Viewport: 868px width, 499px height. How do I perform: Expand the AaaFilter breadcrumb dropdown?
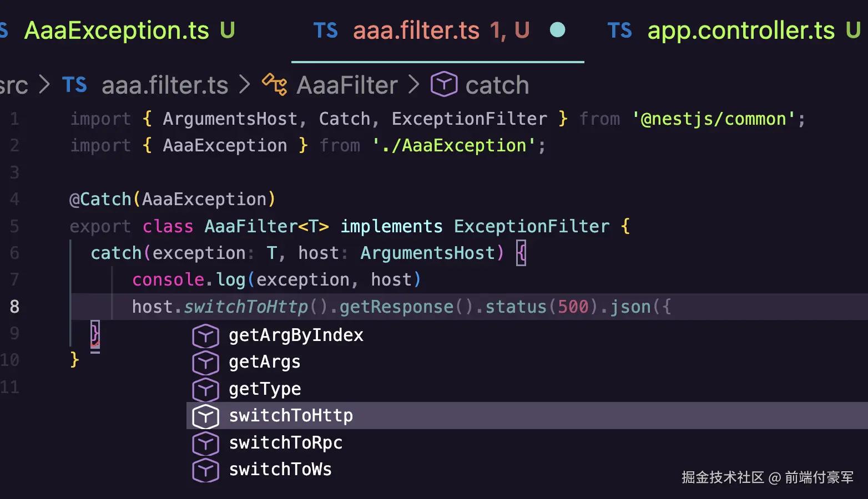pyautogui.click(x=347, y=85)
